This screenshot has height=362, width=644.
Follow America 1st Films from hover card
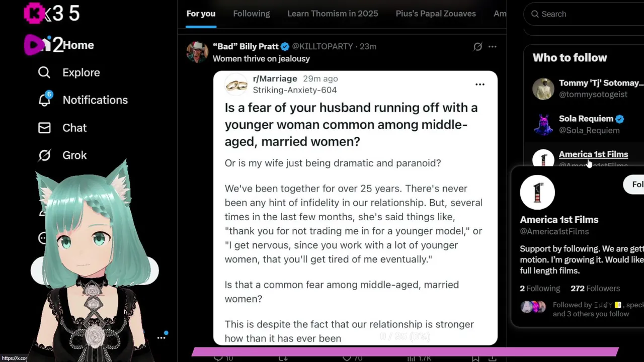636,185
